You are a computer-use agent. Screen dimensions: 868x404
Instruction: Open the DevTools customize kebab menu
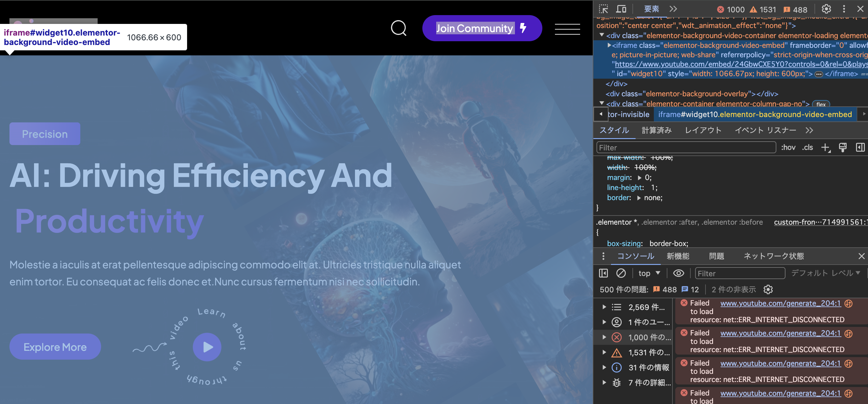tap(844, 9)
